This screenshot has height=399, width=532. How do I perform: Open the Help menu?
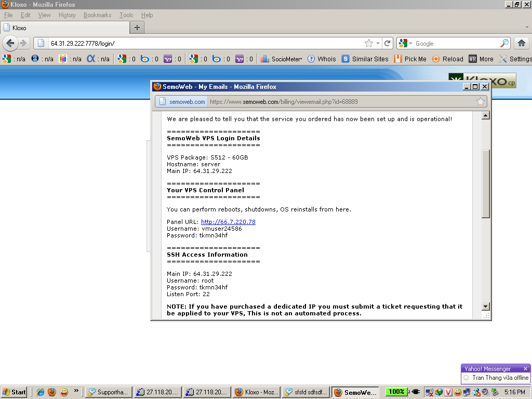147,15
